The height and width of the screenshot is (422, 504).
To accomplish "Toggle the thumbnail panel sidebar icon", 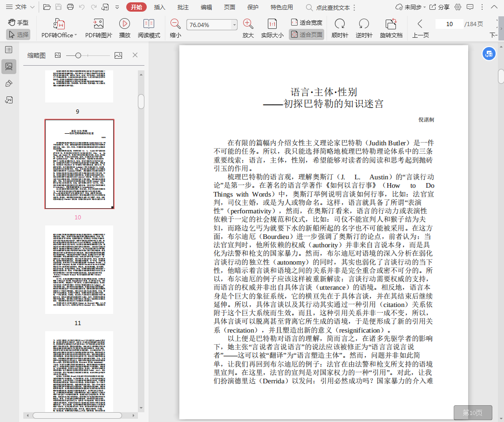I will 9,67.
